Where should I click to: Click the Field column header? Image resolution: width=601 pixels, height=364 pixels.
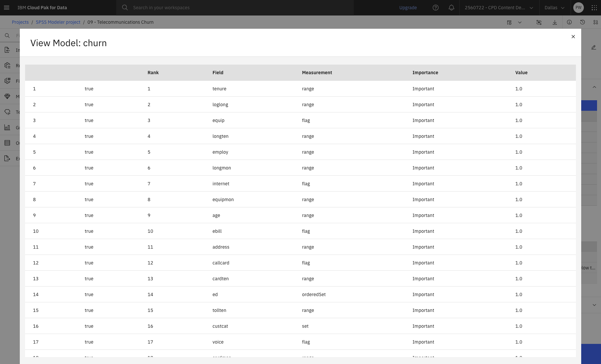click(218, 73)
